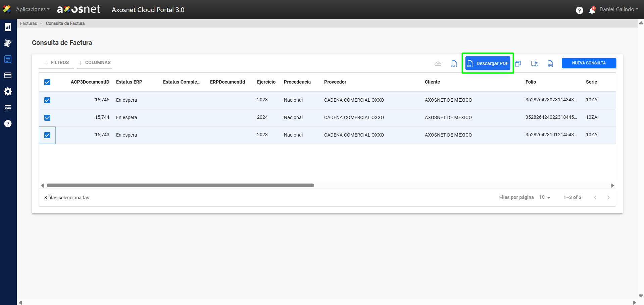Click the delivery truck toolbar icon
The width and height of the screenshot is (644, 305).
535,64
